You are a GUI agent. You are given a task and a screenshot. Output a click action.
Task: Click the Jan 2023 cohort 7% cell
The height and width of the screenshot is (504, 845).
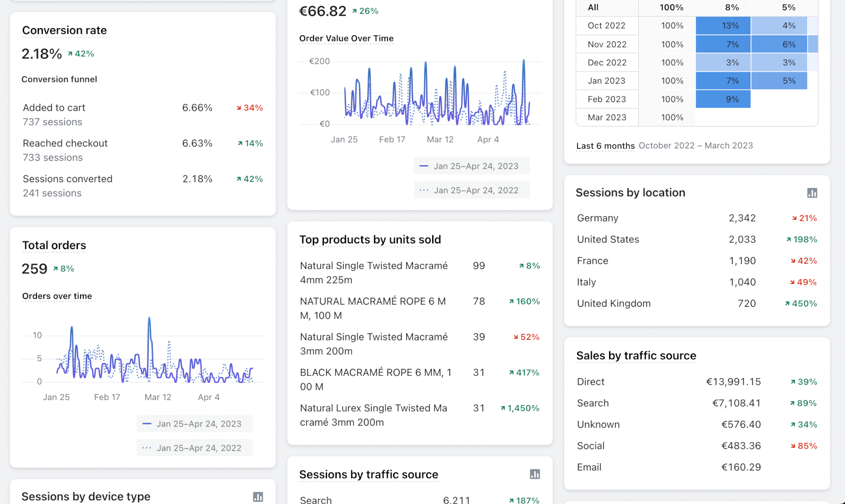pos(723,81)
